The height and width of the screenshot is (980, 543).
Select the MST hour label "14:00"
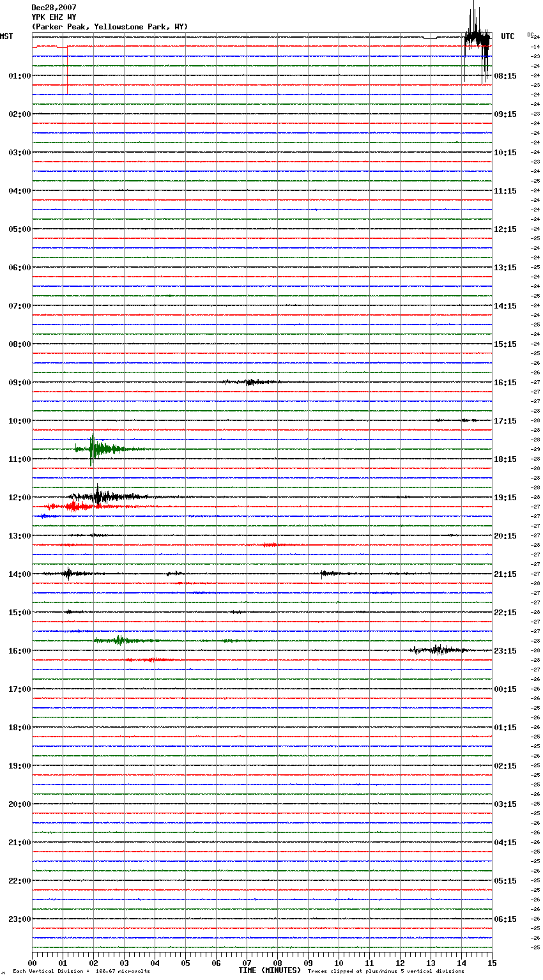click(x=20, y=574)
